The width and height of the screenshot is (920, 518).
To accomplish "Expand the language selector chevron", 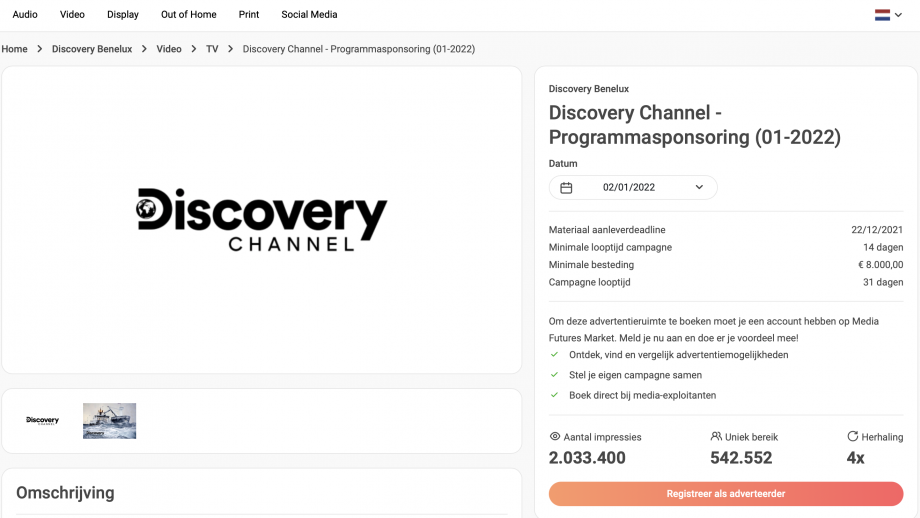I will [898, 15].
